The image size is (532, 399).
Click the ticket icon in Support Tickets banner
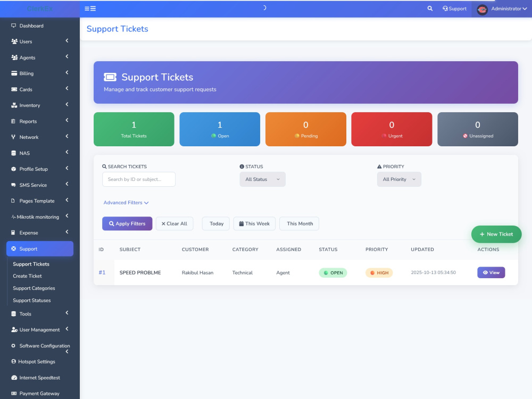pyautogui.click(x=110, y=77)
